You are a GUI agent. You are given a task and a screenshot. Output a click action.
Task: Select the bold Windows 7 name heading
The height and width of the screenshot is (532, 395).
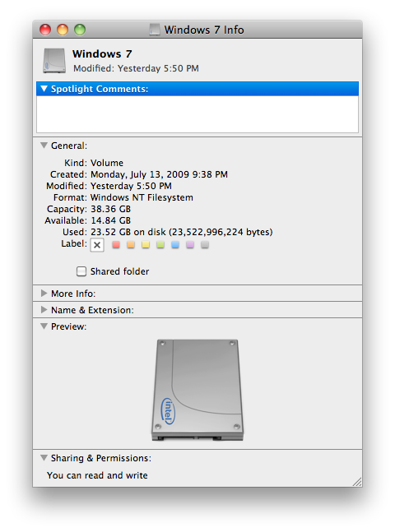pyautogui.click(x=102, y=54)
